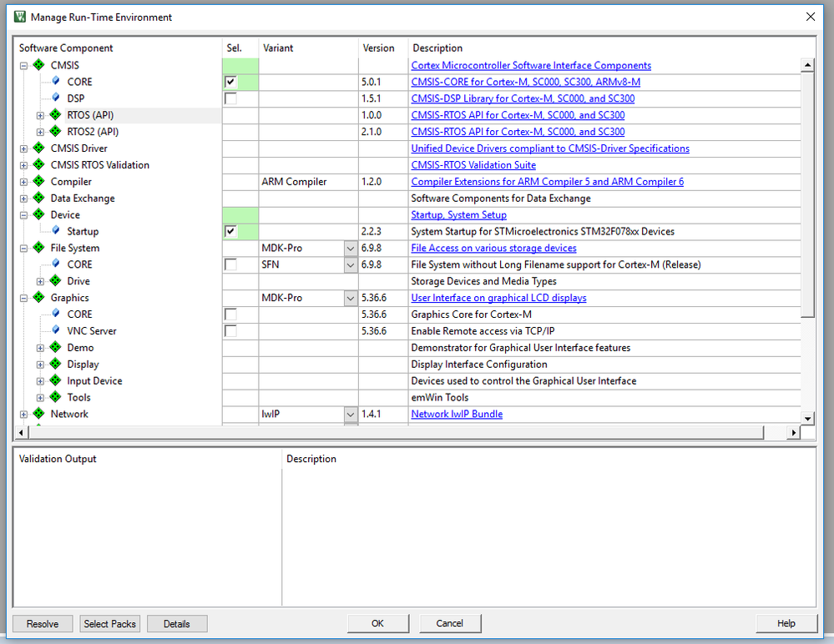Open the lwIP variant dropdown
Image resolution: width=834 pixels, height=644 pixels.
[351, 414]
